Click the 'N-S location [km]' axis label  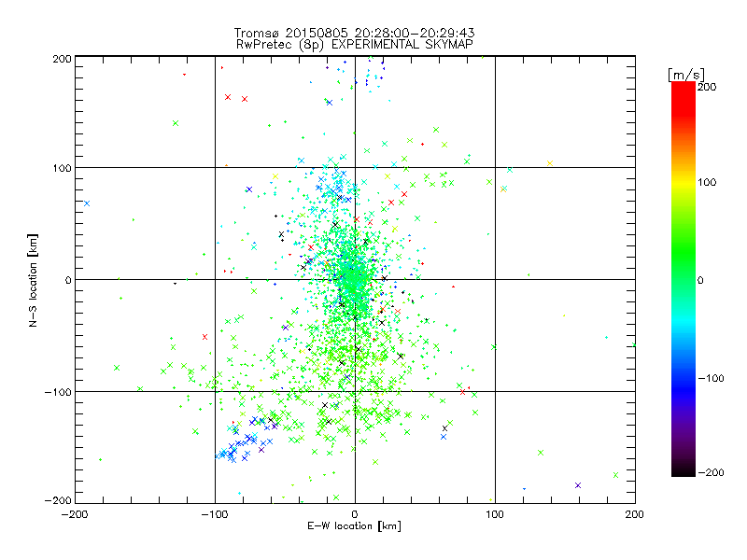click(33, 281)
